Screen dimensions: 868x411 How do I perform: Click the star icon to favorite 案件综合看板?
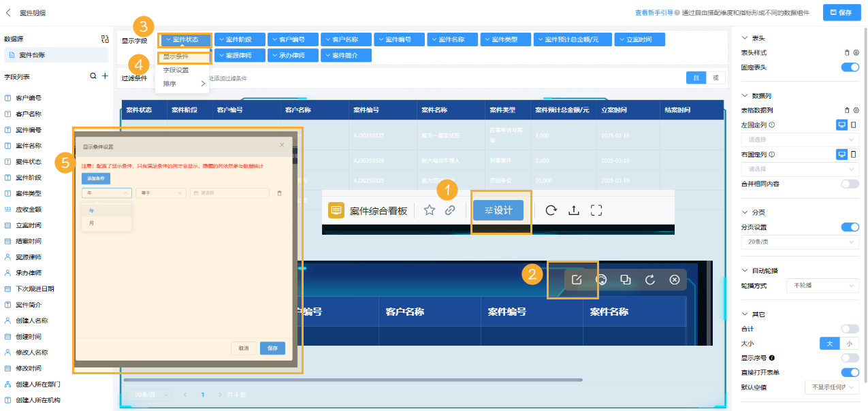tap(430, 210)
